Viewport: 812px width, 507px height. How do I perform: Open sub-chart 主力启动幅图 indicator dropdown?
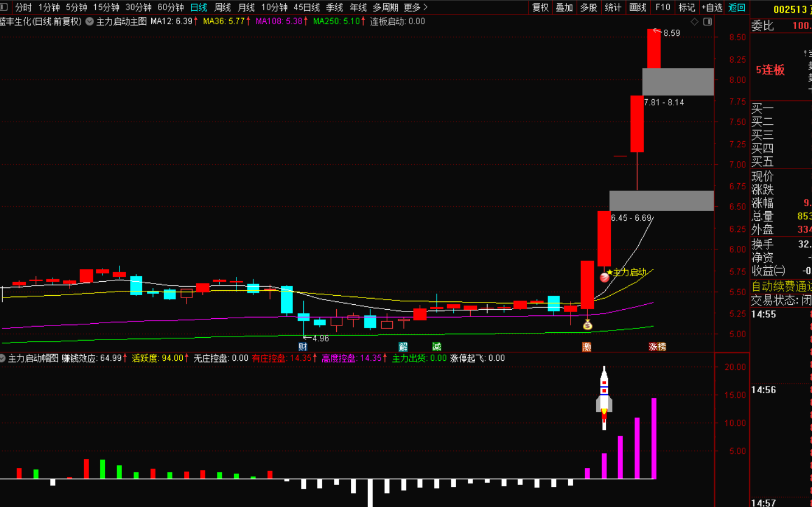tap(3, 358)
